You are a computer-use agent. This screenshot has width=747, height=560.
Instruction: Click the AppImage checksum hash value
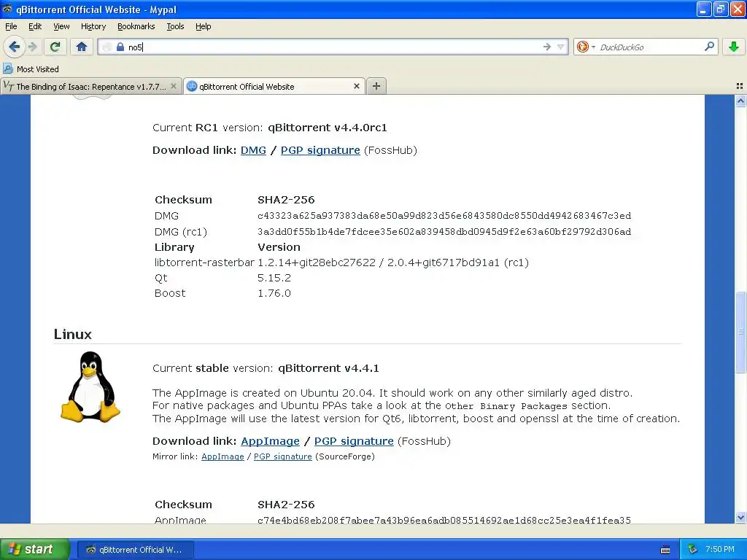tap(444, 520)
